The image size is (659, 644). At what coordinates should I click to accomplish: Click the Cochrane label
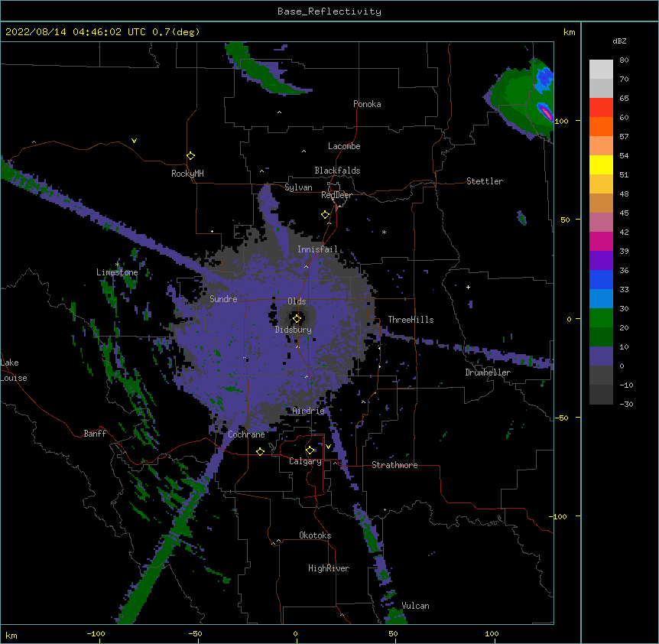(246, 434)
